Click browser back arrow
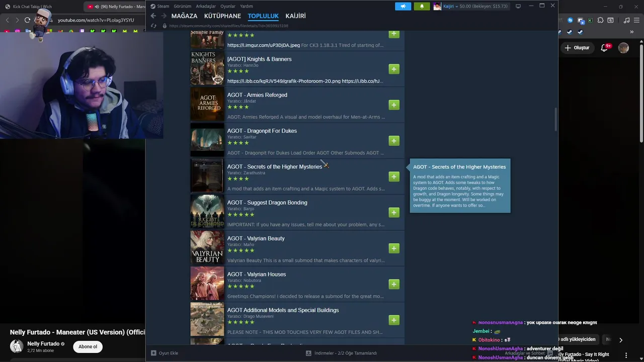The image size is (644, 362). [x=7, y=20]
